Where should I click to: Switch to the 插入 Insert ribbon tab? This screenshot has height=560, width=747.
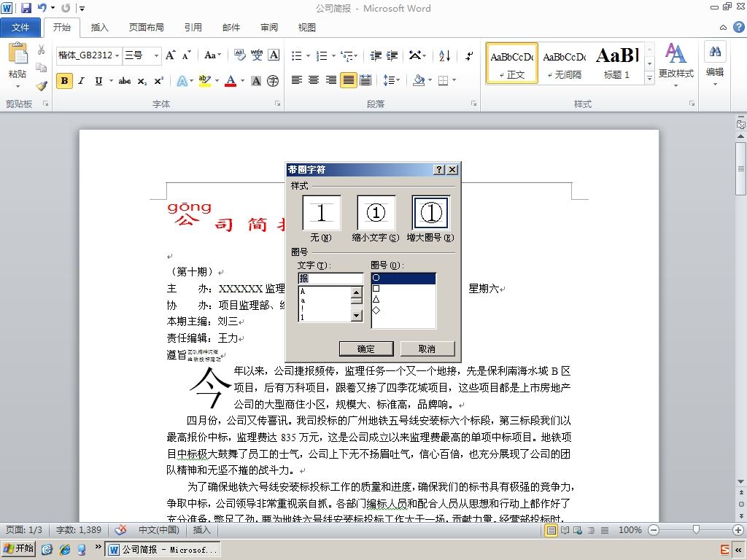99,27
